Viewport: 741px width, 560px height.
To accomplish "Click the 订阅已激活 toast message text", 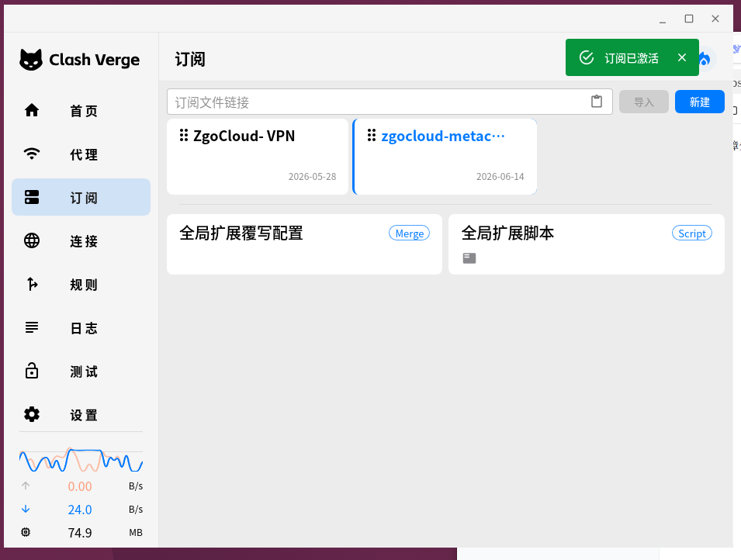I will click(x=632, y=58).
